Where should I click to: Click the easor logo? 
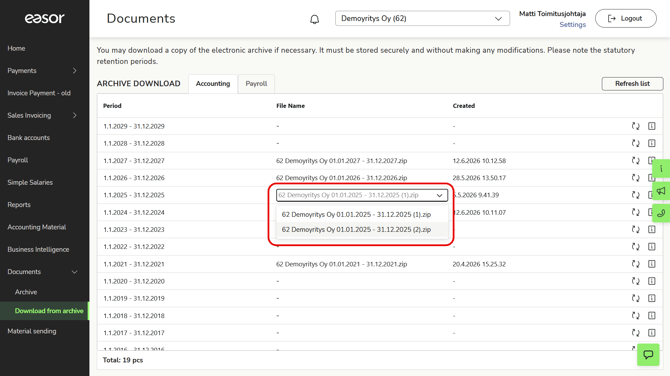[44, 18]
